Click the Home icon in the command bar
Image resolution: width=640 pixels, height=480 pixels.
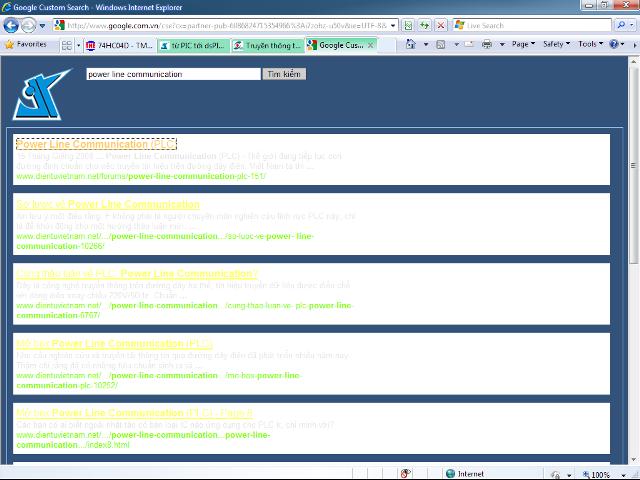411,44
